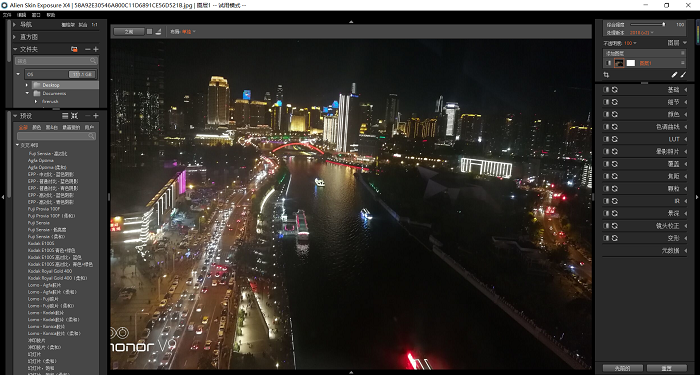
Task: Toggle layer 1 visibility switch
Action: (608, 63)
